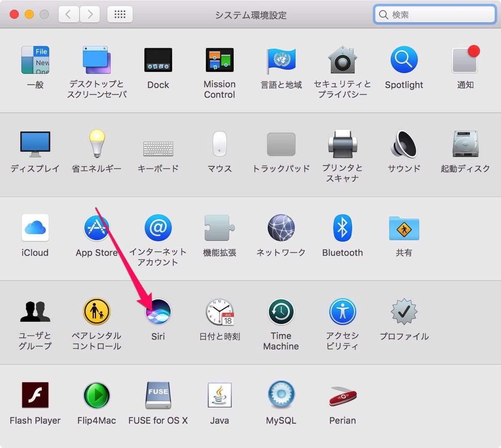Open キーボード preferences
Image resolution: width=501 pixels, height=448 pixels.
(158, 148)
